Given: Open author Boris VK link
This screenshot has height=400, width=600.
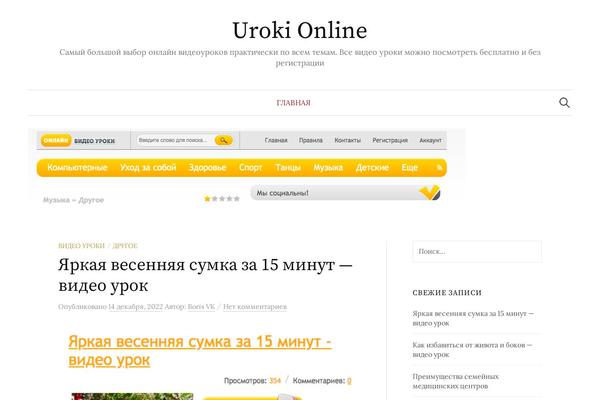Looking at the screenshot, I should (201, 307).
